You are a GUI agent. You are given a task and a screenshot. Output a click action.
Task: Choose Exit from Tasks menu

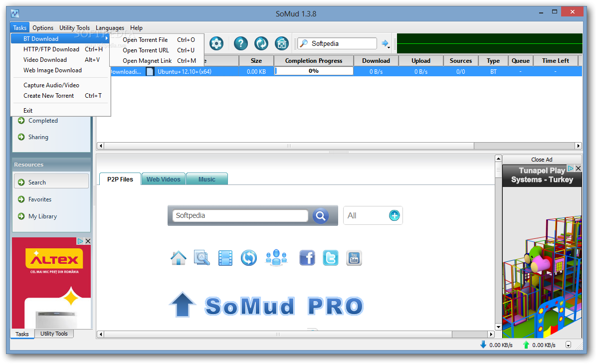[60, 110]
